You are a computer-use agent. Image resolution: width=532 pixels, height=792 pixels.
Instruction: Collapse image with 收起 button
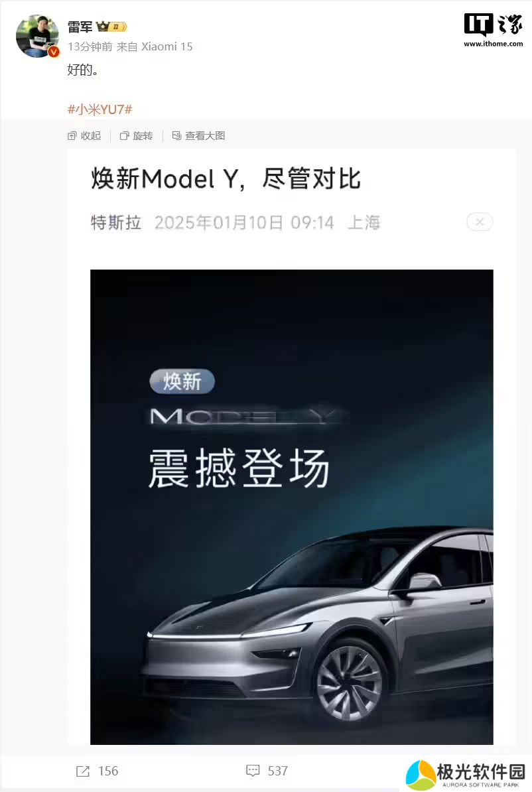[x=84, y=135]
